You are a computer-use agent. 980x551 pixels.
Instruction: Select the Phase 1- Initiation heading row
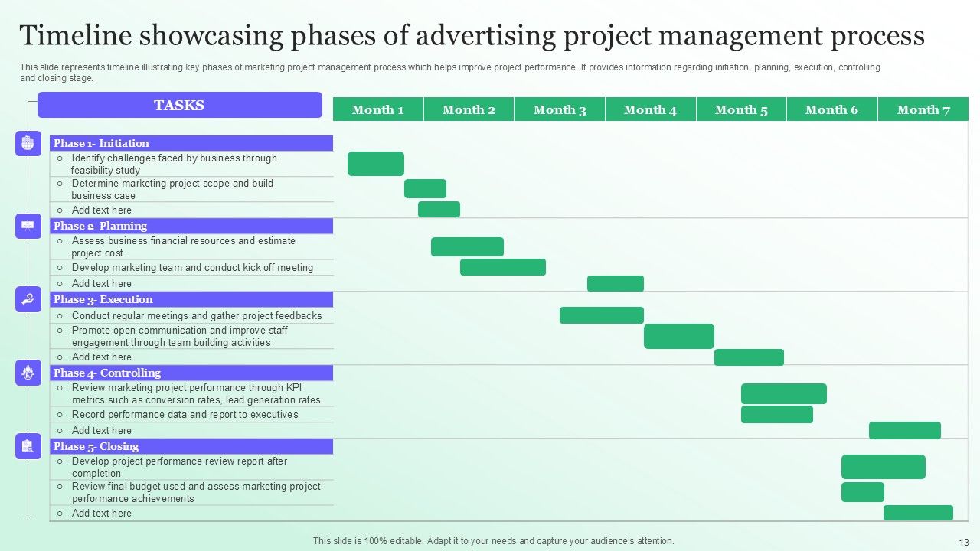[191, 143]
